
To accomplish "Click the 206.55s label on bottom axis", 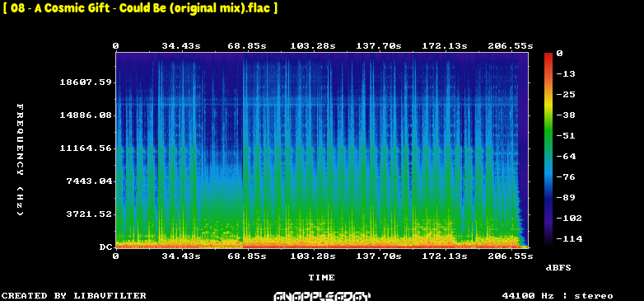I will pyautogui.click(x=510, y=256).
